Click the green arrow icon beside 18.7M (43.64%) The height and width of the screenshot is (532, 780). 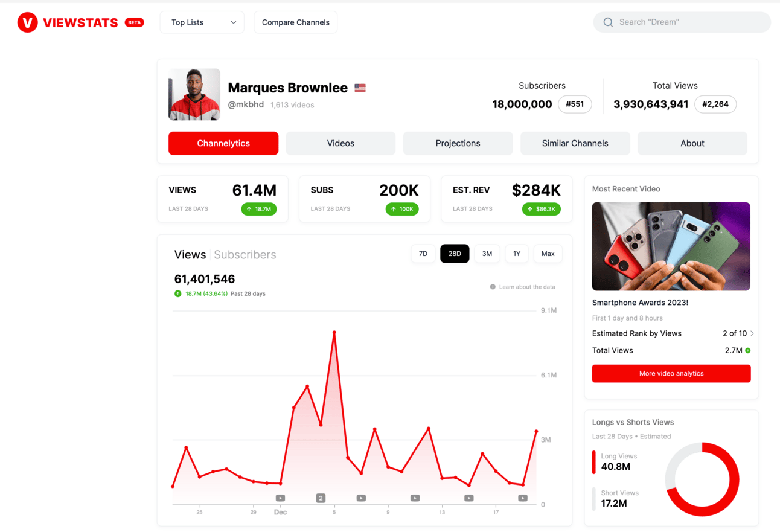178,293
